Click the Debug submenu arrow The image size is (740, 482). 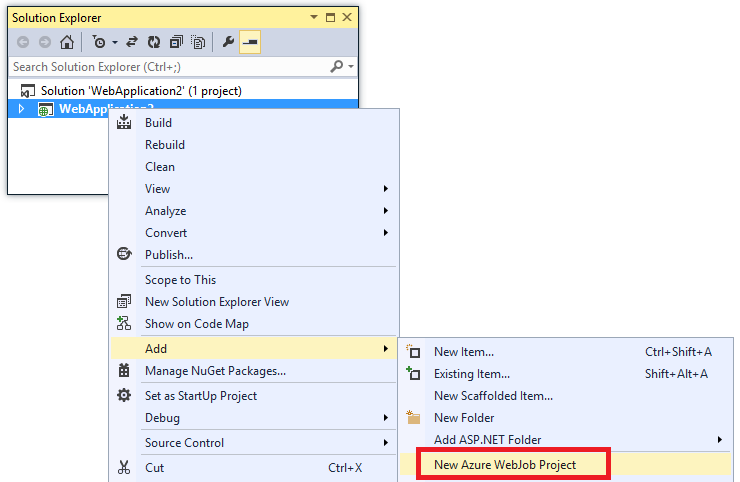386,418
